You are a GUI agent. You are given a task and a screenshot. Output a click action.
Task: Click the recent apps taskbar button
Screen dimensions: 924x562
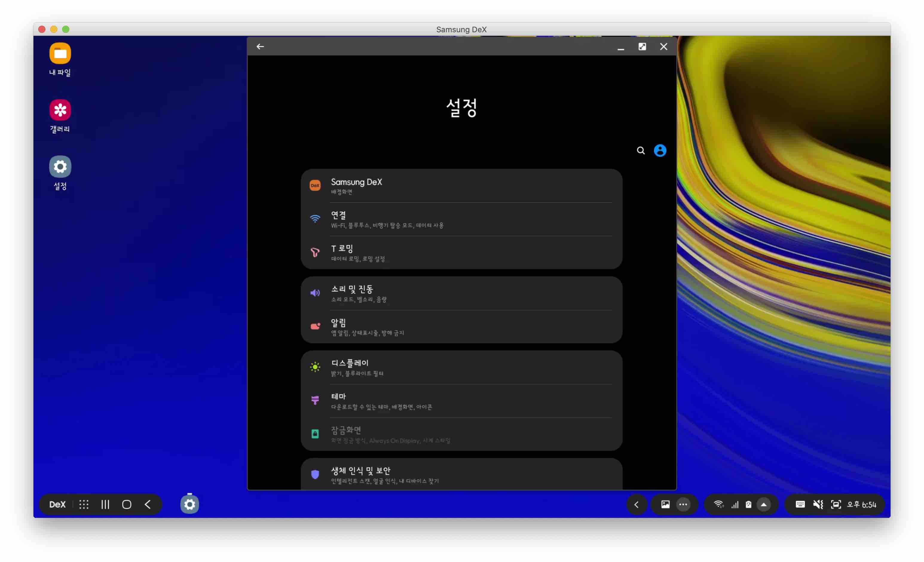(x=105, y=504)
